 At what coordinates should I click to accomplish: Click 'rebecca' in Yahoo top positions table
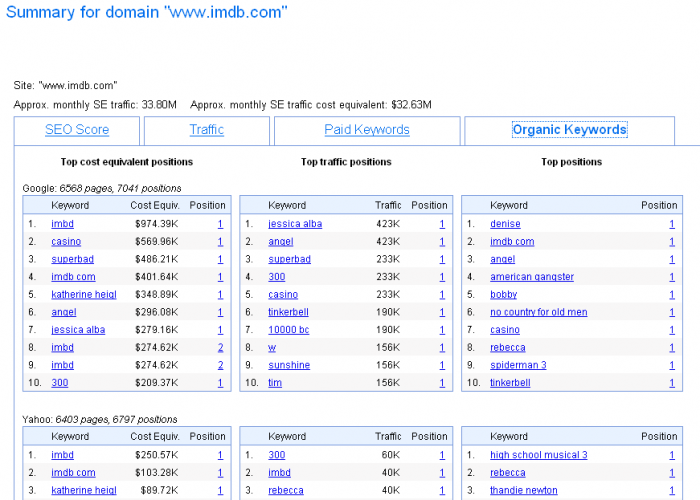point(508,472)
